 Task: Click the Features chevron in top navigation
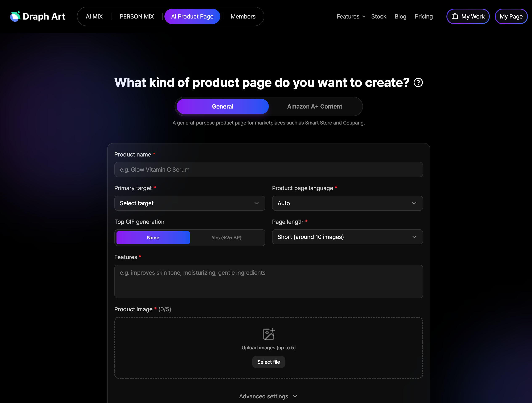pos(364,16)
